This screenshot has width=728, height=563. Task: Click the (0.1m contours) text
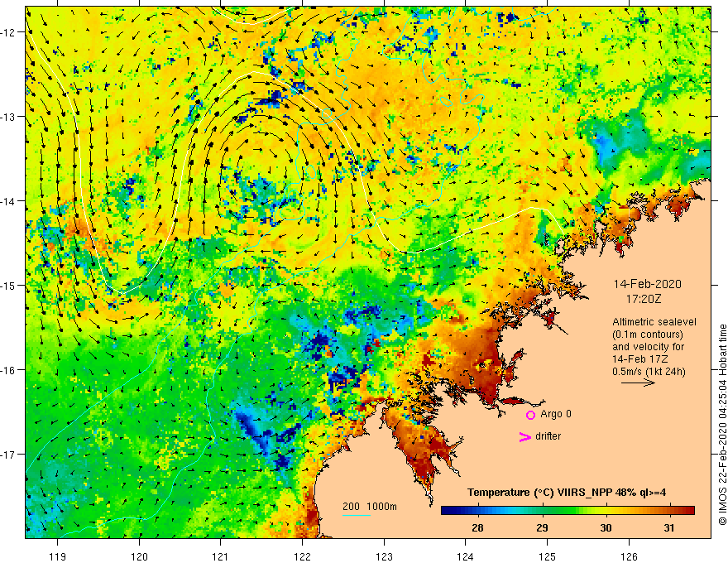point(648,334)
